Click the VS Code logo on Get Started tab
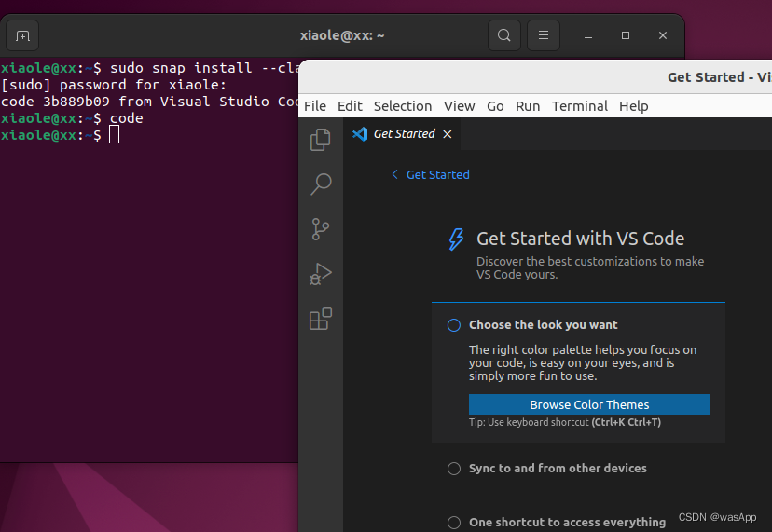This screenshot has width=772, height=532. 360,134
